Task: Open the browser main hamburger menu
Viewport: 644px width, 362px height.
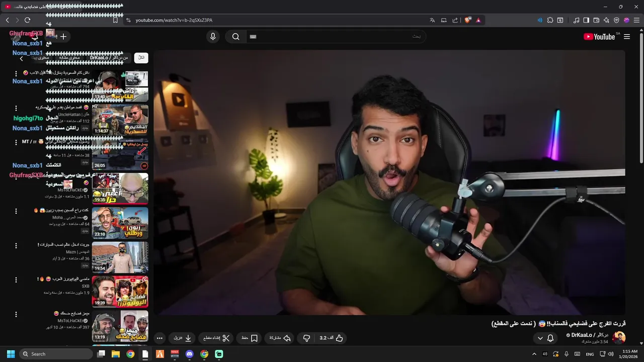Action: [x=636, y=20]
